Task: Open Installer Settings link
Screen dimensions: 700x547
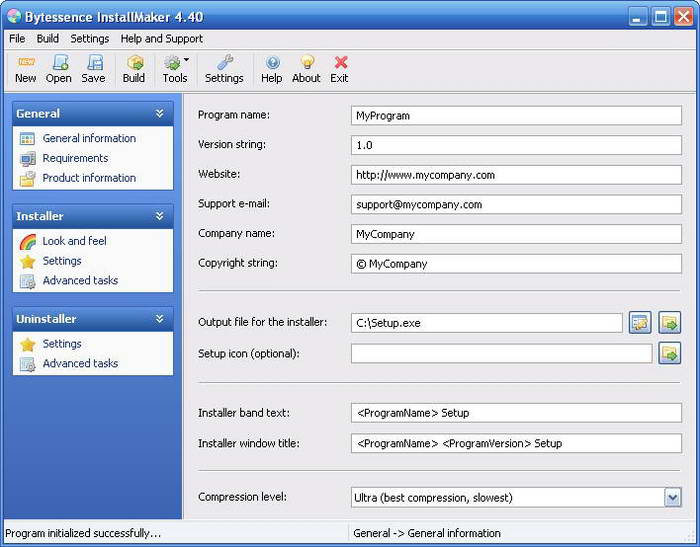Action: [62, 261]
